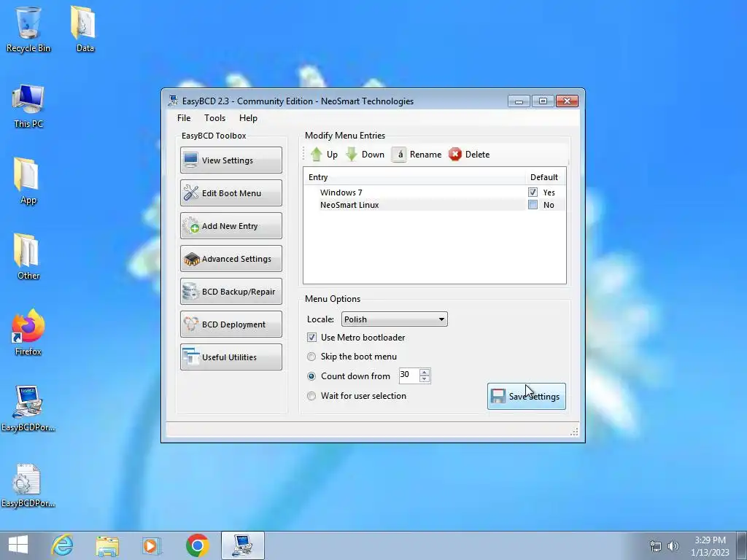Launch Internet Explorer from taskbar
The width and height of the screenshot is (747, 560).
click(63, 545)
